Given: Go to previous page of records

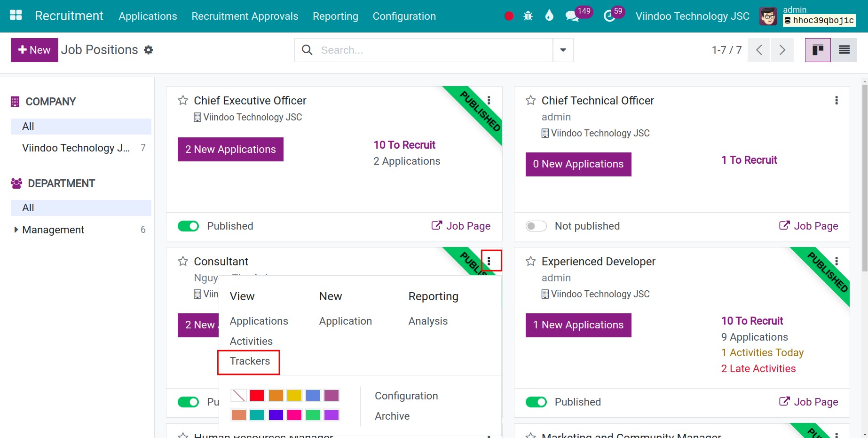Looking at the screenshot, I should [x=759, y=50].
